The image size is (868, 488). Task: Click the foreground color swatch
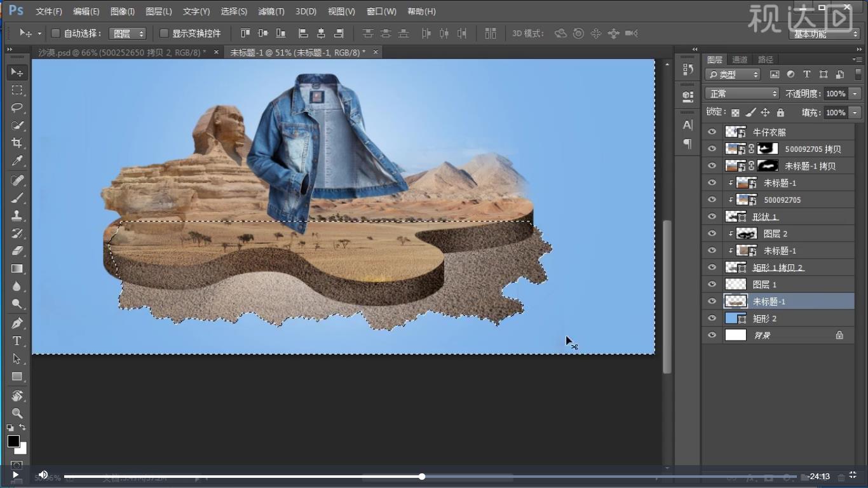(13, 441)
